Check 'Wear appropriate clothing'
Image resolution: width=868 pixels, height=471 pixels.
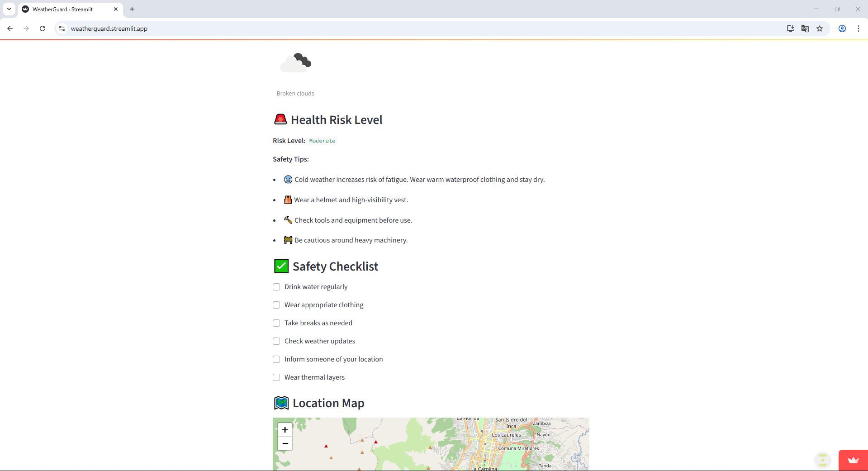click(276, 305)
